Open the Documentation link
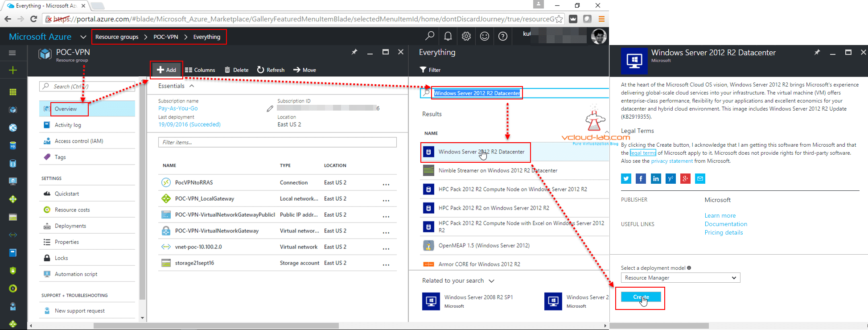The width and height of the screenshot is (868, 330). coord(726,224)
